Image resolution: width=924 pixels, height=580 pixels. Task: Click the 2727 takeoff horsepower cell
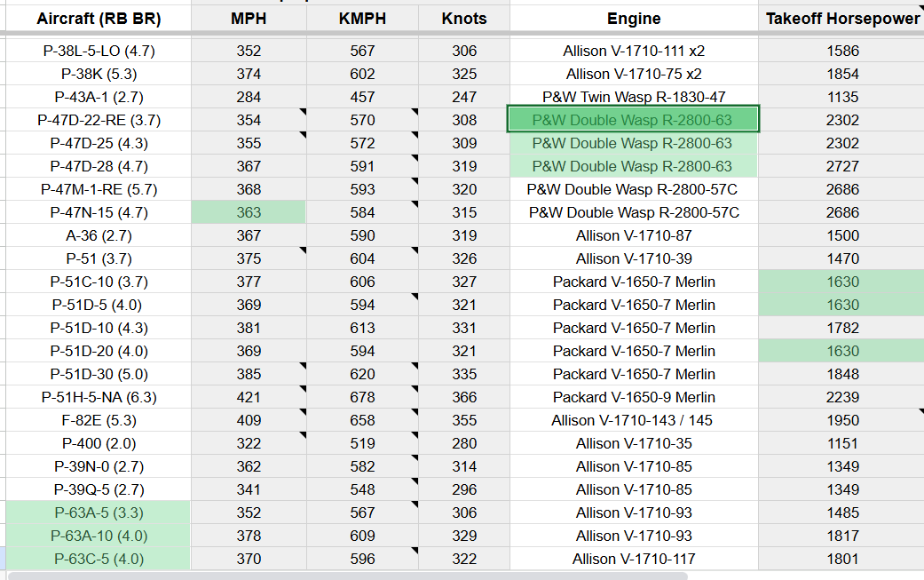tap(841, 166)
